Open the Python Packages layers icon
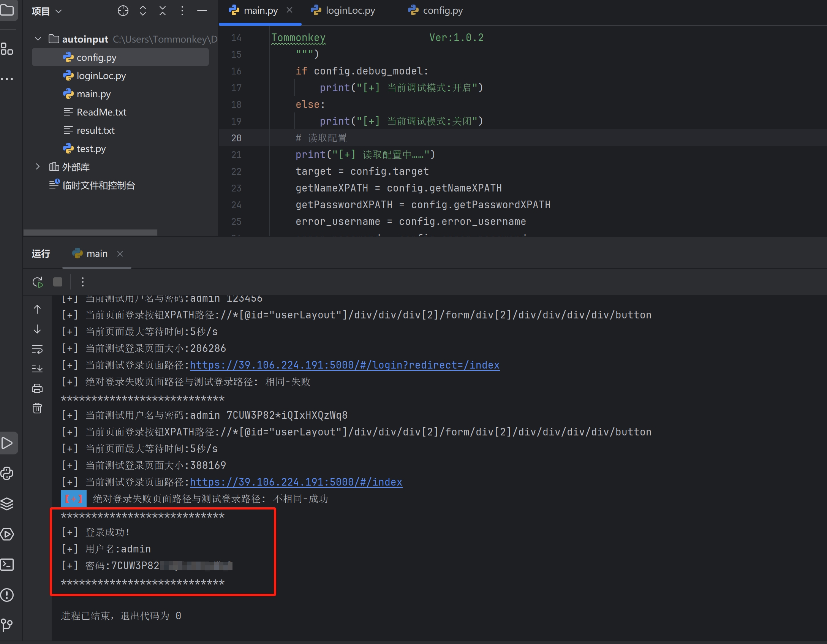827x644 pixels. [7, 504]
